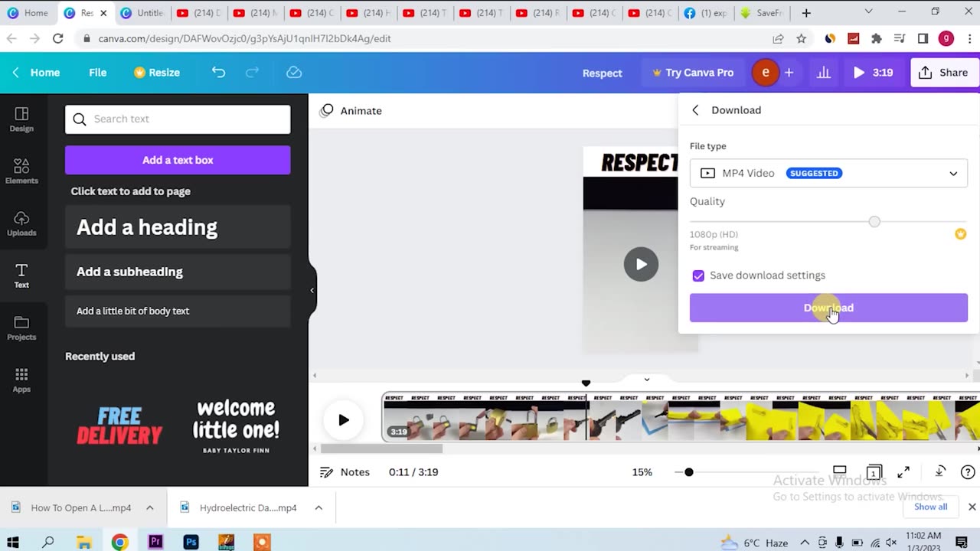
Task: Expand options for How To Open download
Action: (x=150, y=507)
